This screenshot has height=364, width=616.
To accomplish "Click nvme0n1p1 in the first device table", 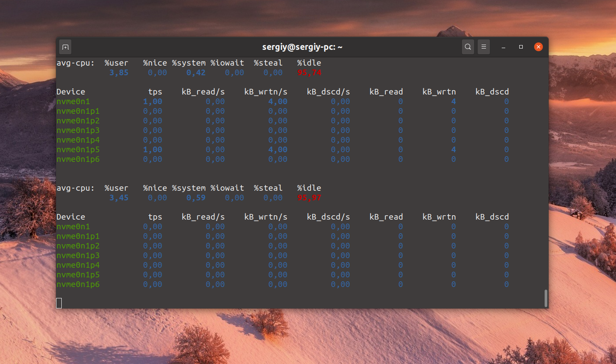I will pyautogui.click(x=78, y=111).
